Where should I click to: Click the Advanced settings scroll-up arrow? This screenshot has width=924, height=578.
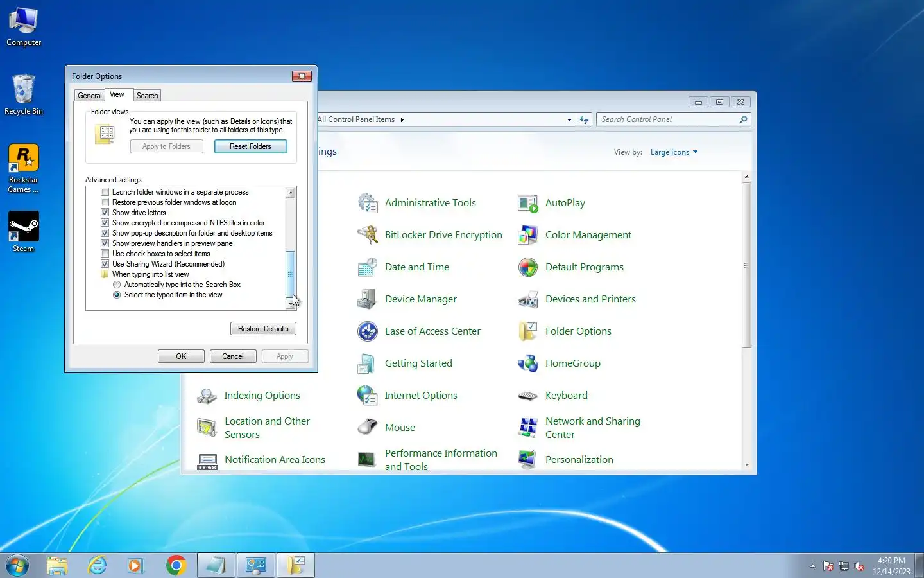point(290,193)
